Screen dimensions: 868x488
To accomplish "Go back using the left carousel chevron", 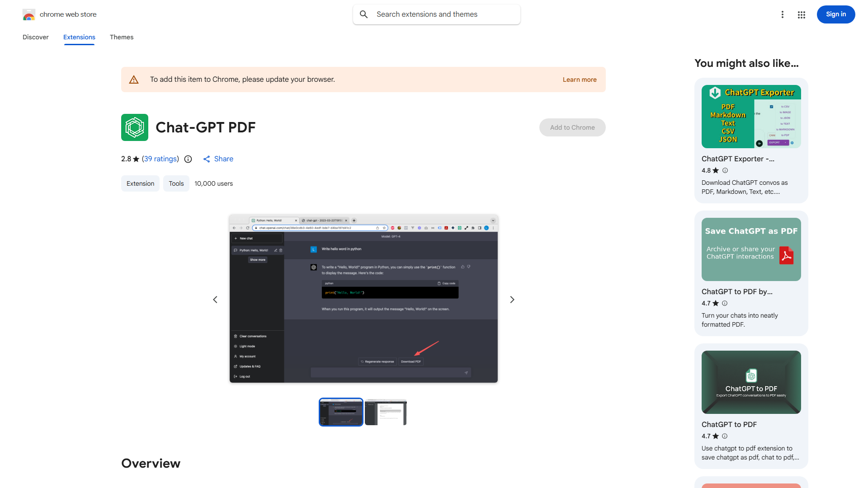I will pos(215,299).
